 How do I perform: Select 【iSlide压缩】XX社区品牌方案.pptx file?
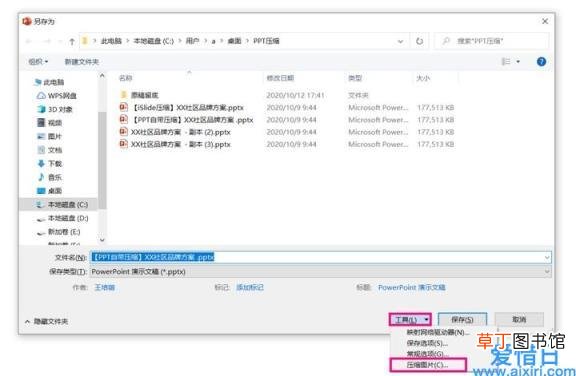(x=187, y=108)
